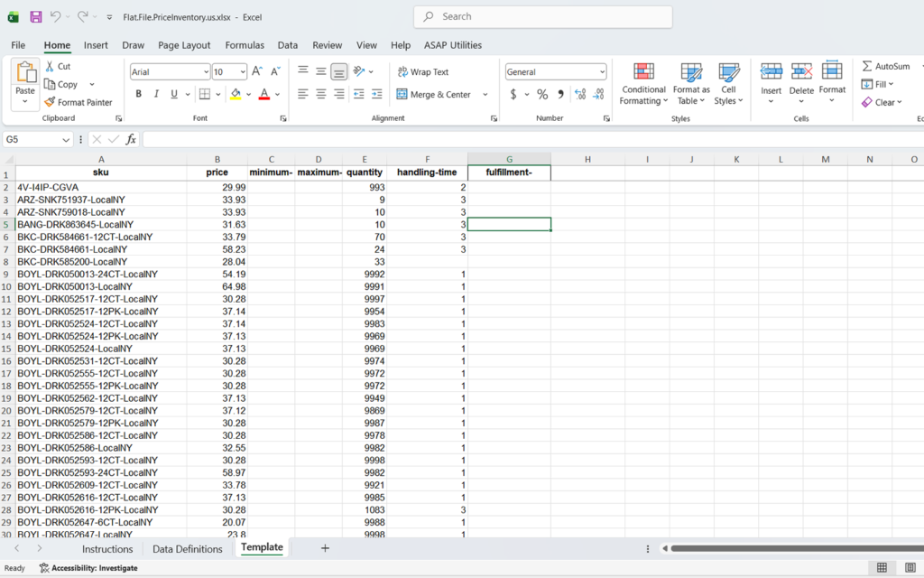Image resolution: width=924 pixels, height=578 pixels.
Task: Switch to the Data Definitions sheet tab
Action: [187, 549]
